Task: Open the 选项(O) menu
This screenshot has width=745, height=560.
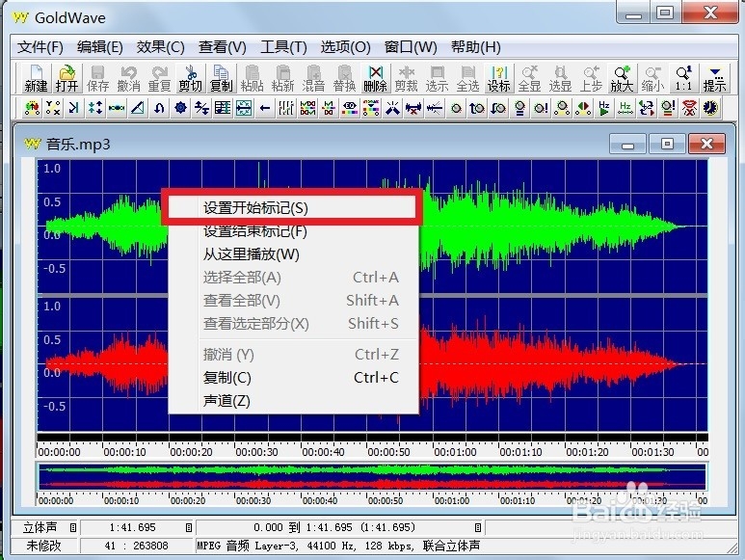Action: (x=345, y=47)
